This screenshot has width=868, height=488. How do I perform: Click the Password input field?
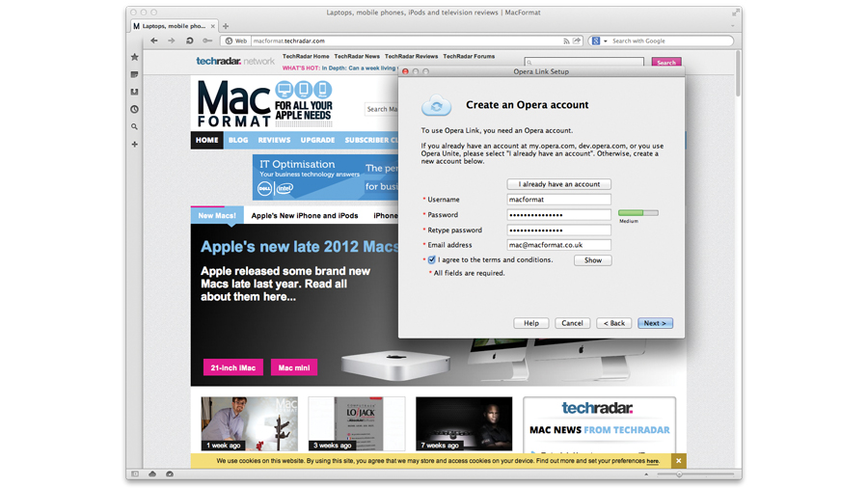point(559,215)
